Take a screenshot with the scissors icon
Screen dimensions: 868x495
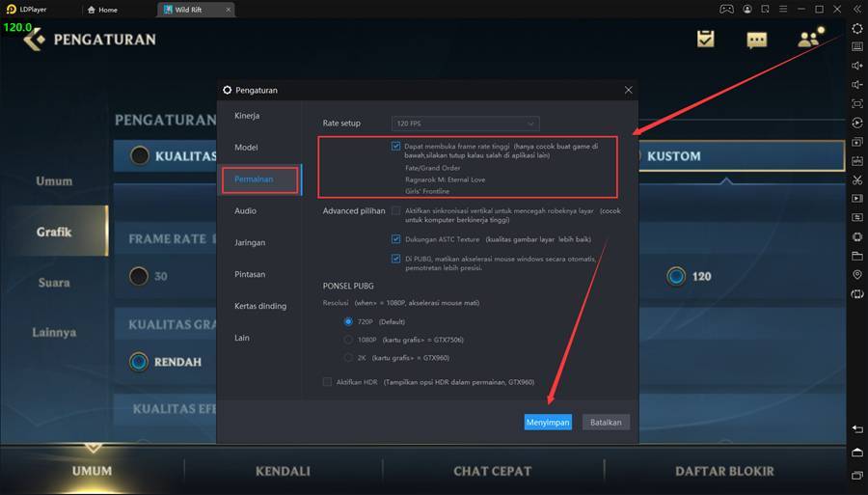click(857, 179)
